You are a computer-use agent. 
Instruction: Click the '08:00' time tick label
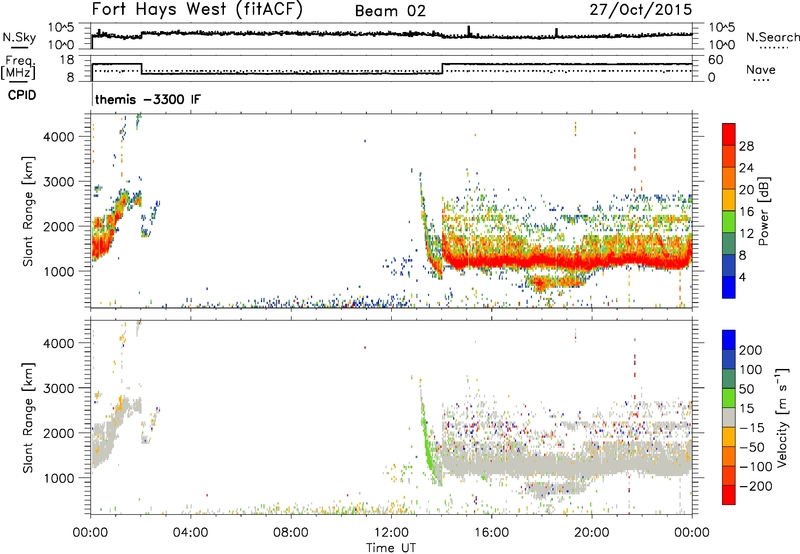pos(291,533)
